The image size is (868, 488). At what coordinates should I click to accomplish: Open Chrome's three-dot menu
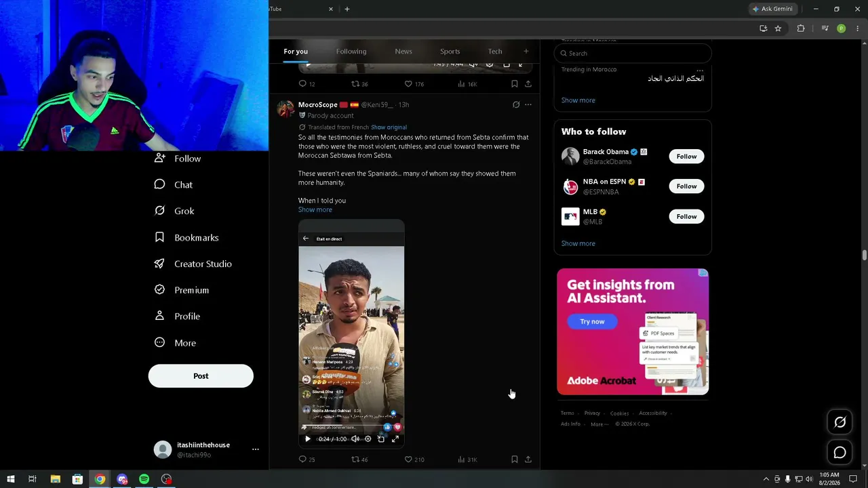(x=857, y=28)
